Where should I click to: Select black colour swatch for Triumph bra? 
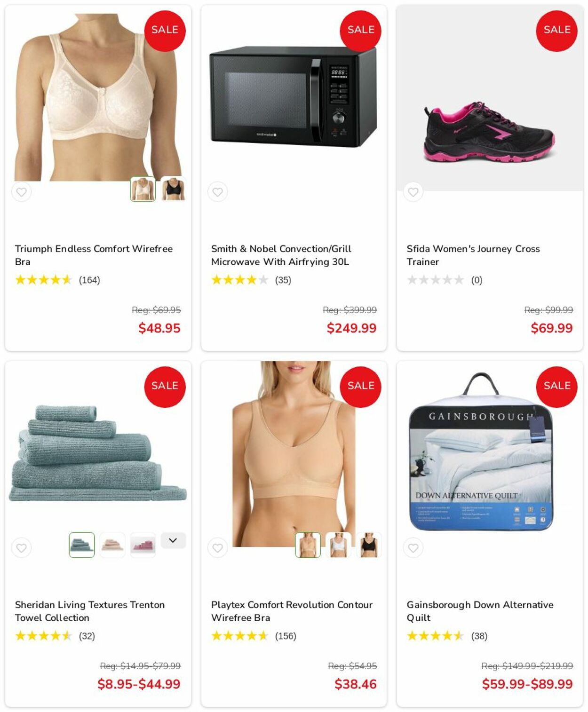(x=173, y=189)
